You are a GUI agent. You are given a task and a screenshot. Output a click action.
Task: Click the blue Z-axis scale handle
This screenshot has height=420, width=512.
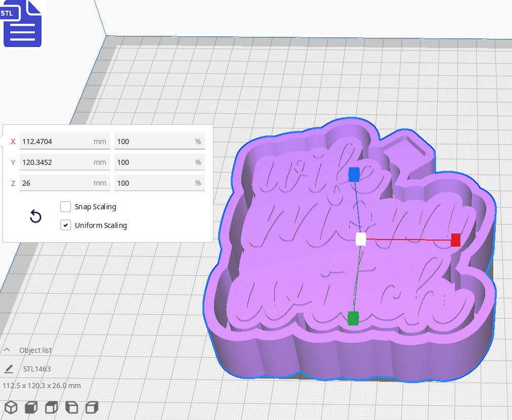[x=355, y=175]
